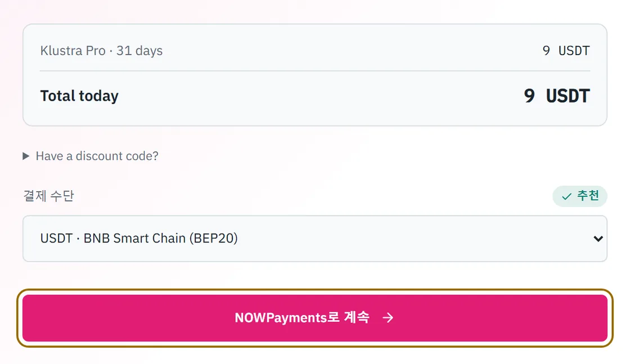Click the "31 days" duration text
The image size is (630, 364).
[139, 51]
